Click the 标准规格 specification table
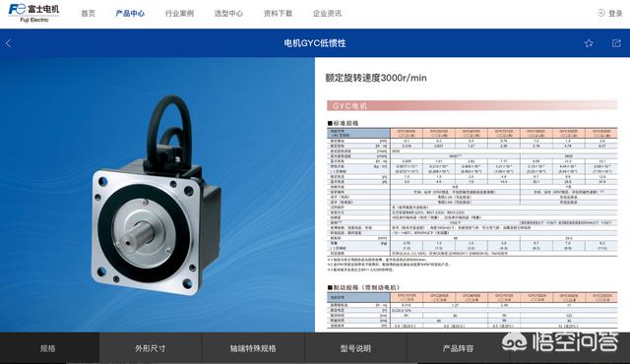Screen dimensions: 630x364 tap(472, 192)
